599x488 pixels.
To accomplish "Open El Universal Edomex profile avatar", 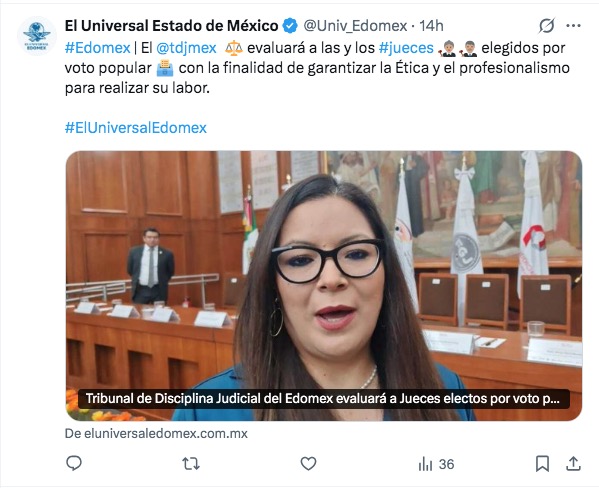I will click(x=37, y=36).
